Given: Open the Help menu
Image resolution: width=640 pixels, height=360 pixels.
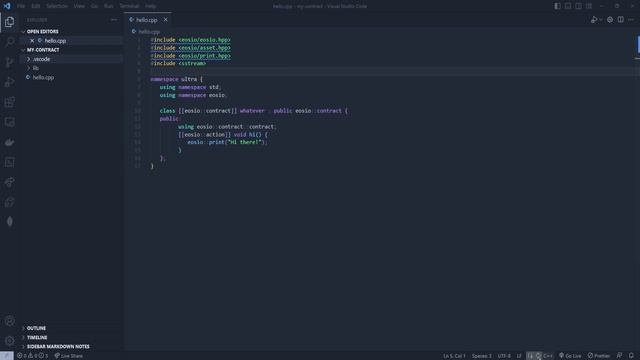Looking at the screenshot, I should (151, 6).
